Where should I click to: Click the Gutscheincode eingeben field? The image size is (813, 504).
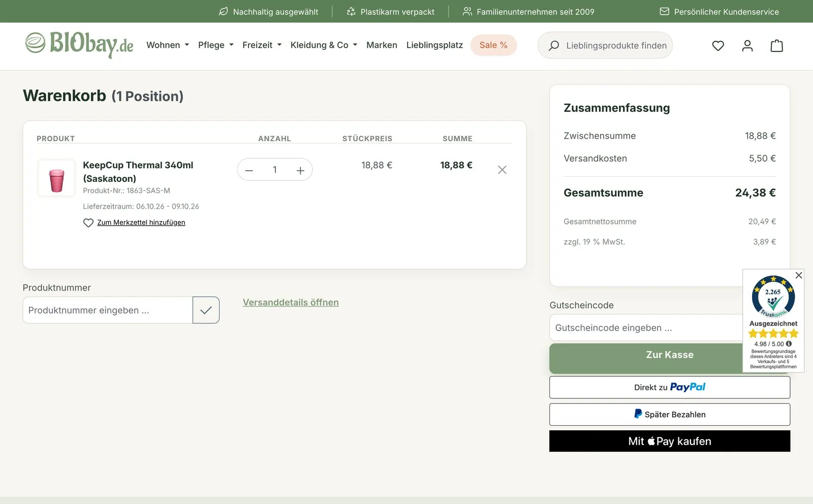[646, 328]
